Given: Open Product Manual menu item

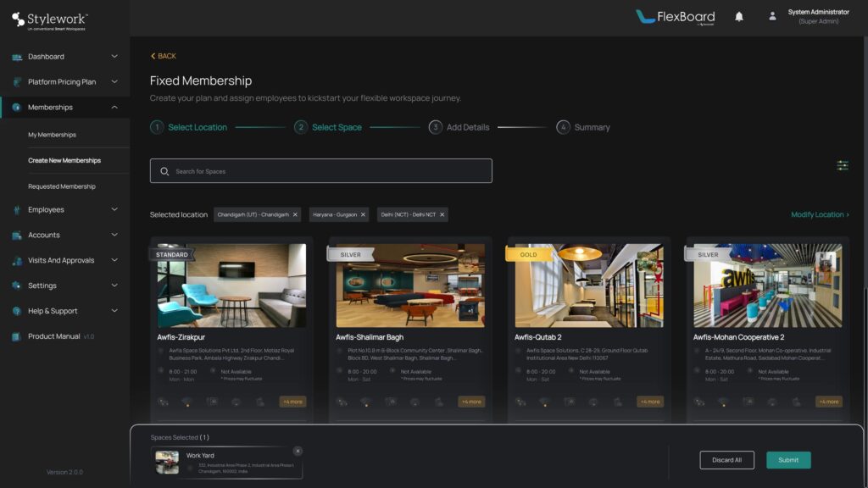Looking at the screenshot, I should (53, 336).
